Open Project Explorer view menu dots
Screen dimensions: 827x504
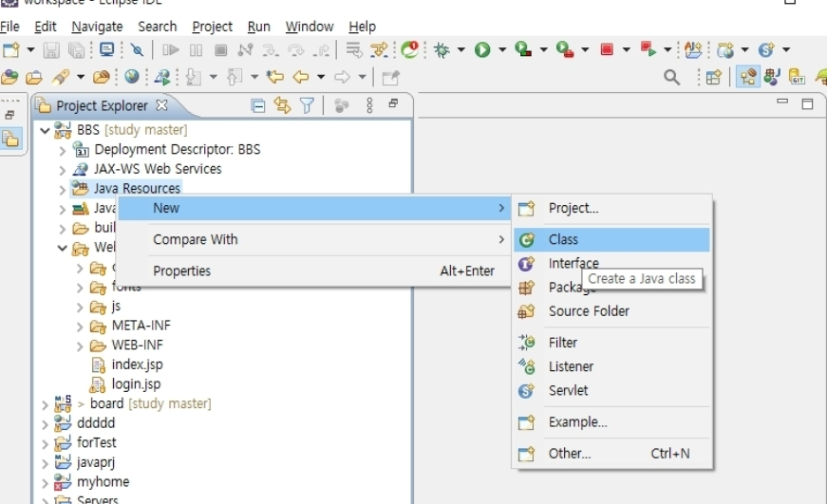click(369, 105)
